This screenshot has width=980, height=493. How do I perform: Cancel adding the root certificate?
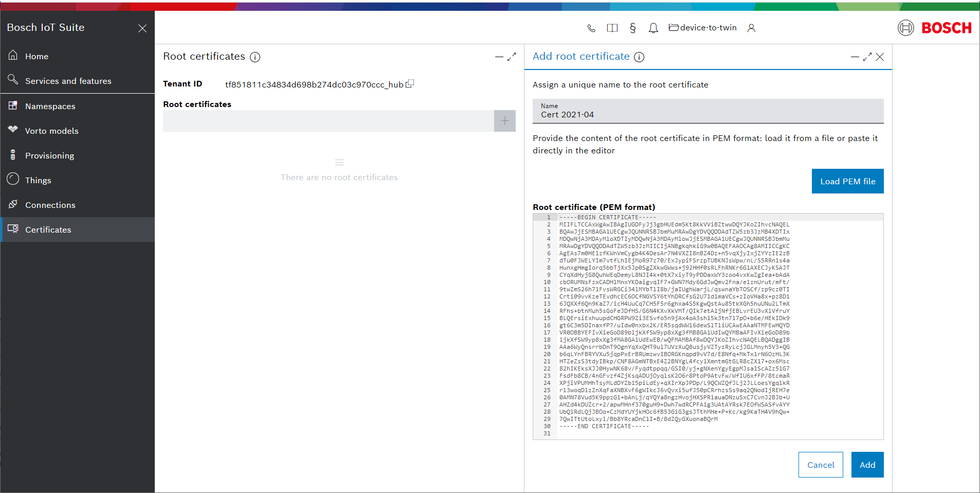(x=821, y=465)
